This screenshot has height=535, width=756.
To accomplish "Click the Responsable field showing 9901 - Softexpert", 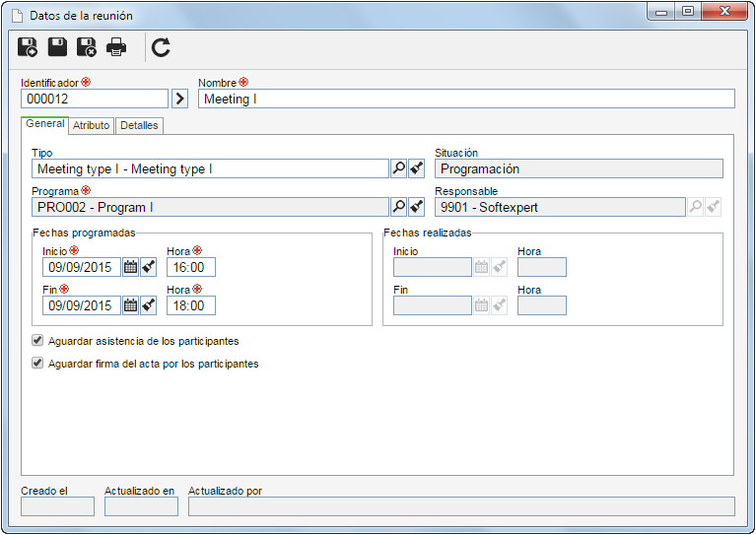I will [560, 207].
